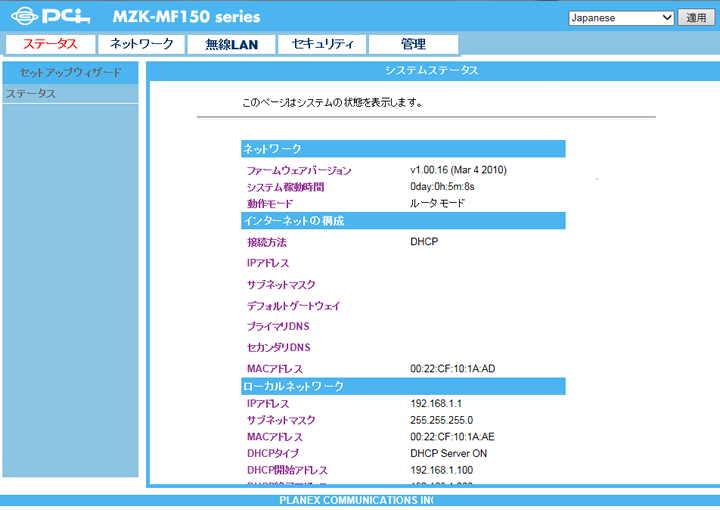Click the ルータ モード value
The height and width of the screenshot is (510, 720).
point(438,203)
